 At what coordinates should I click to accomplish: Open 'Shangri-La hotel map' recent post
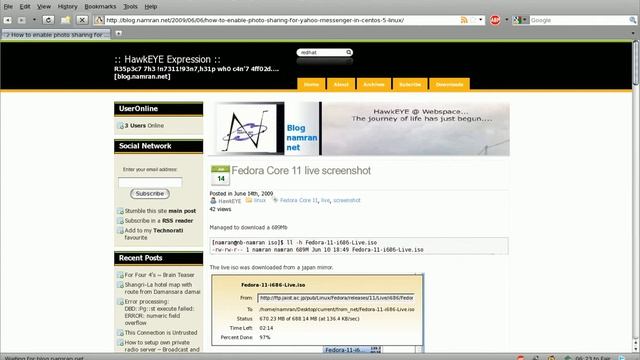coord(162,288)
